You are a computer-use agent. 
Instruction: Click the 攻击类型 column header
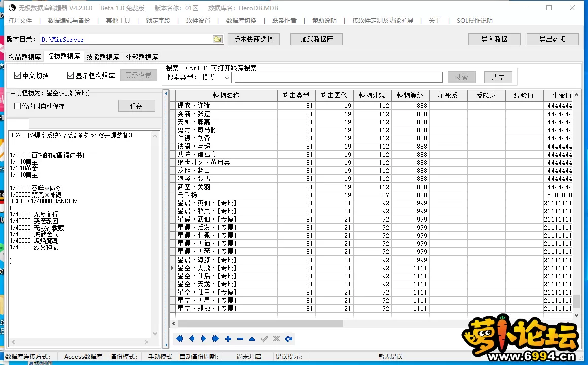click(x=296, y=96)
